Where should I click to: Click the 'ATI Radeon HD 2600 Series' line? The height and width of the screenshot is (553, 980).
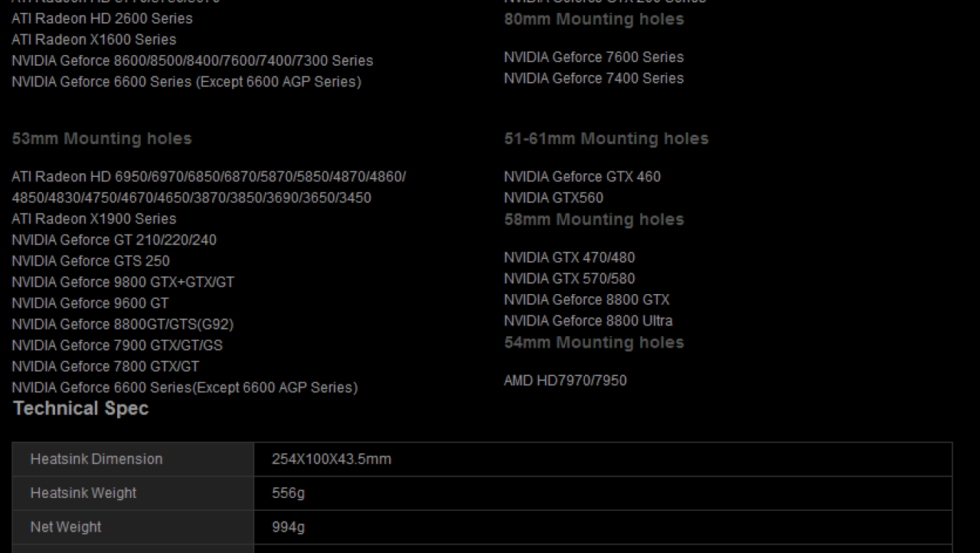tap(102, 18)
